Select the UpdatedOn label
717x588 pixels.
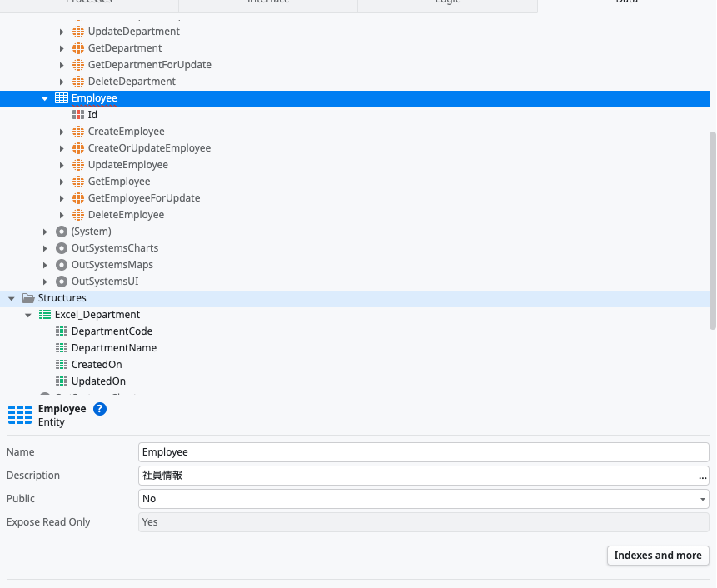coord(98,381)
